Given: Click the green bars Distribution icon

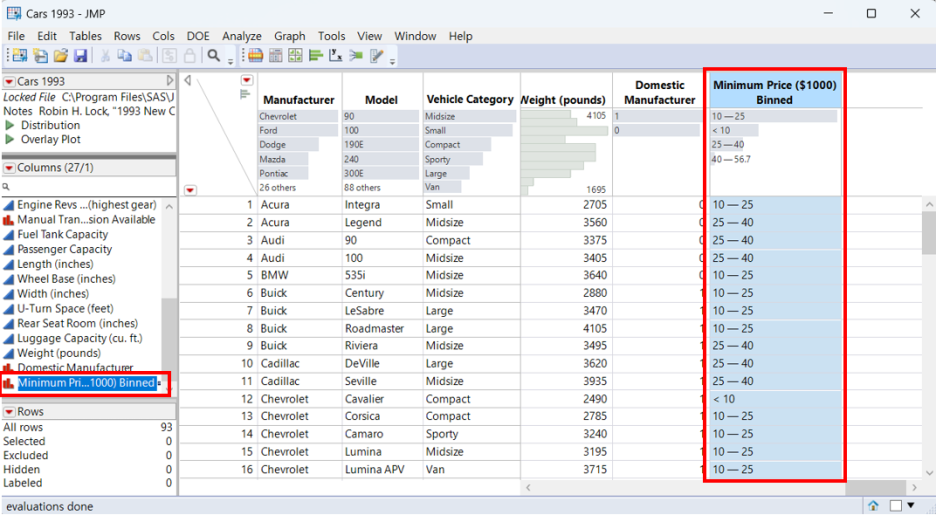Looking at the screenshot, I should [x=316, y=56].
